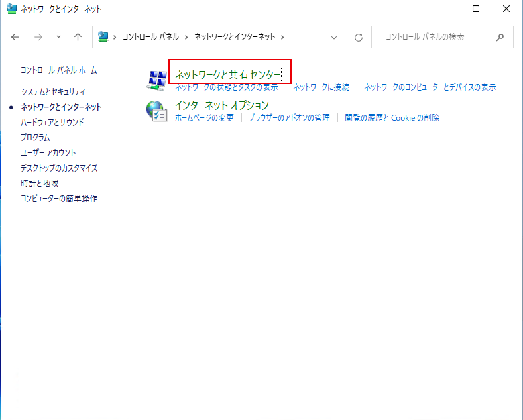523x420 pixels.
Task: Select ハードウェアとサウンド in sidebar
Action: pyautogui.click(x=52, y=122)
